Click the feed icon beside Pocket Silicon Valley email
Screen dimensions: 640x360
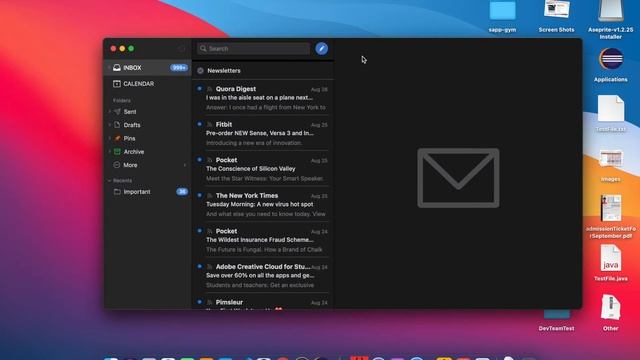[210, 160]
